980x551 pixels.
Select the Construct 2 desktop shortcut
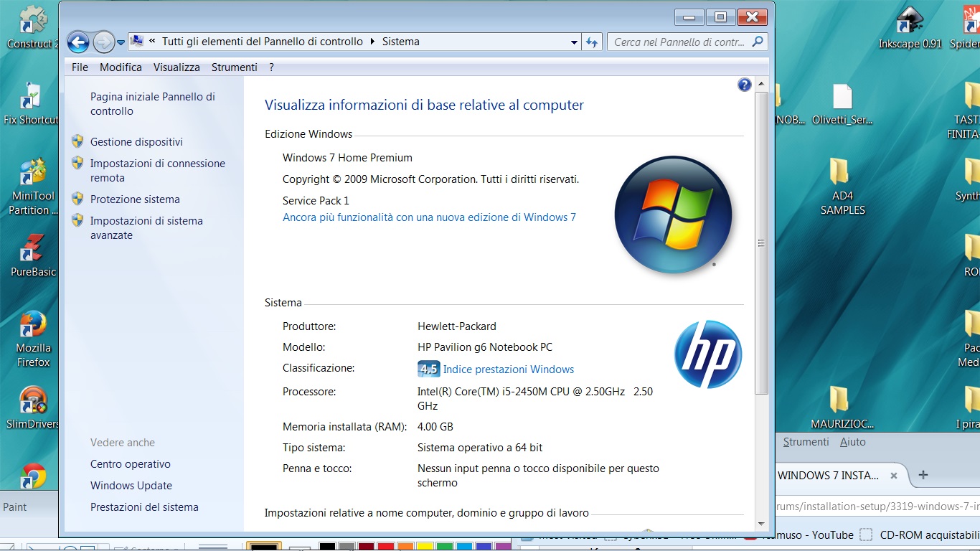coord(32,27)
